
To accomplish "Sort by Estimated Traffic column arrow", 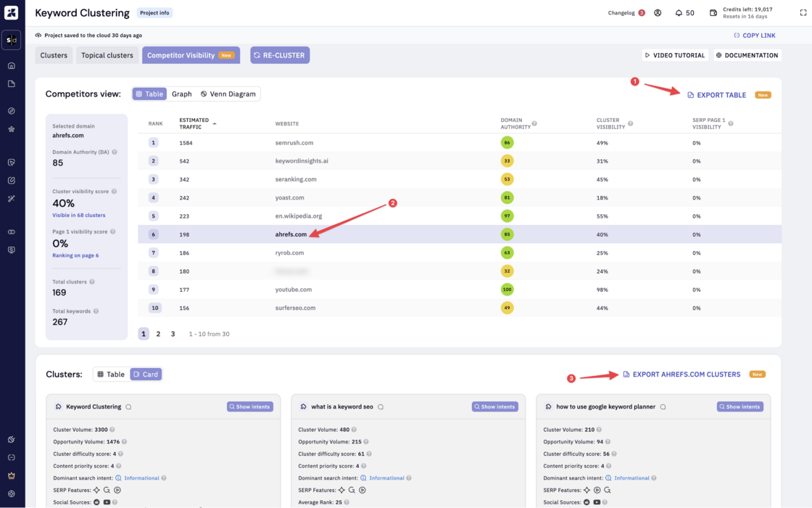I will 215,124.
